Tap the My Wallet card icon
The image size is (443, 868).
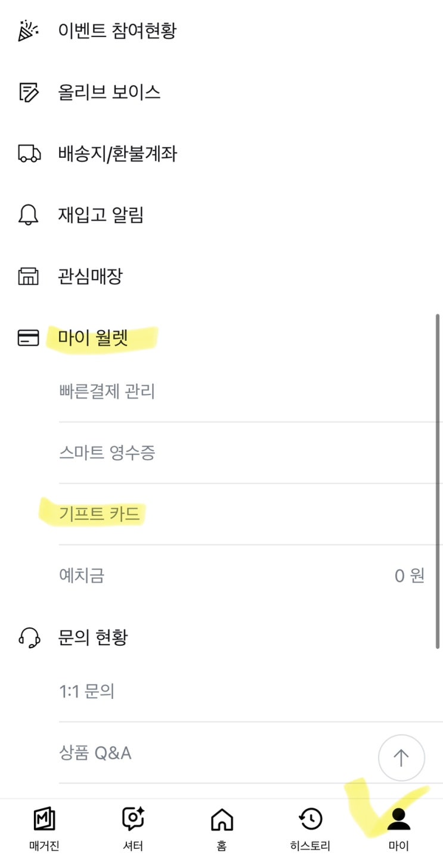click(x=29, y=338)
